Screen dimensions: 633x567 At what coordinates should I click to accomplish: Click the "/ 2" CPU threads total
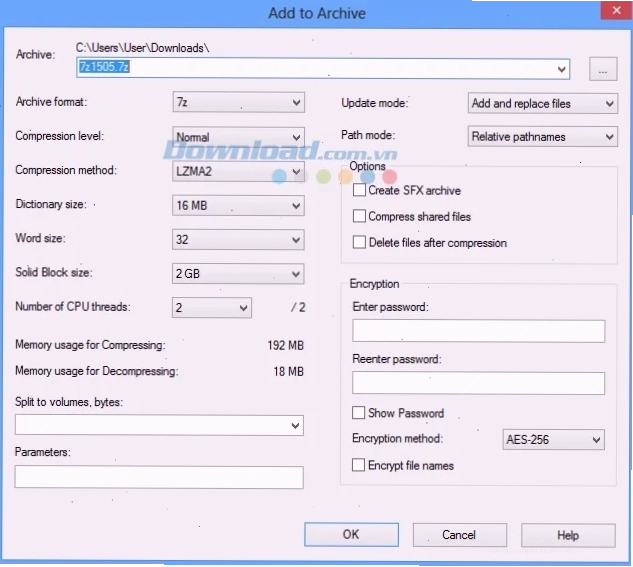click(x=298, y=308)
